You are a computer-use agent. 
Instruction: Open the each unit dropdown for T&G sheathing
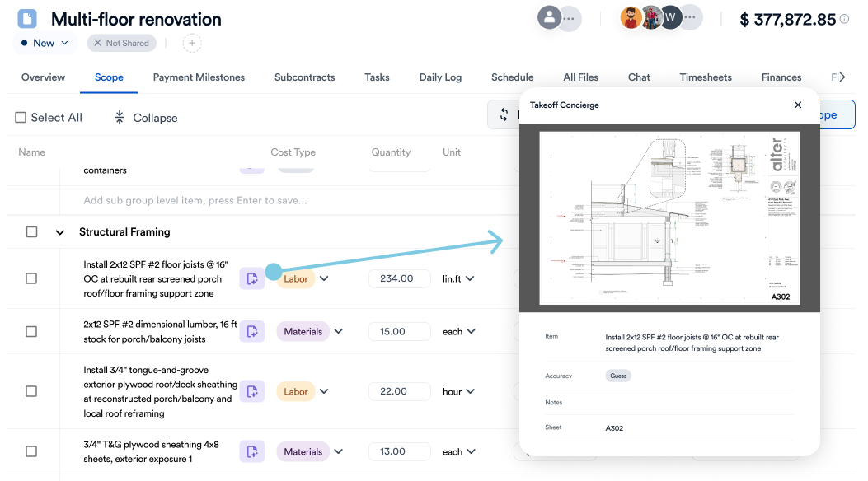coord(459,451)
